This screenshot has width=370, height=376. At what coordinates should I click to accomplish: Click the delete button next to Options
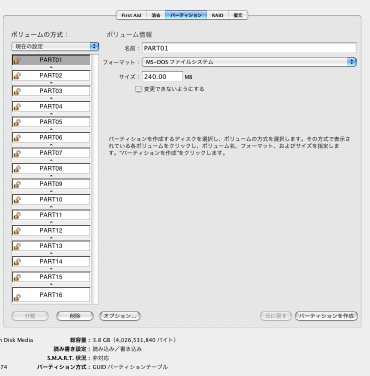pos(75,316)
